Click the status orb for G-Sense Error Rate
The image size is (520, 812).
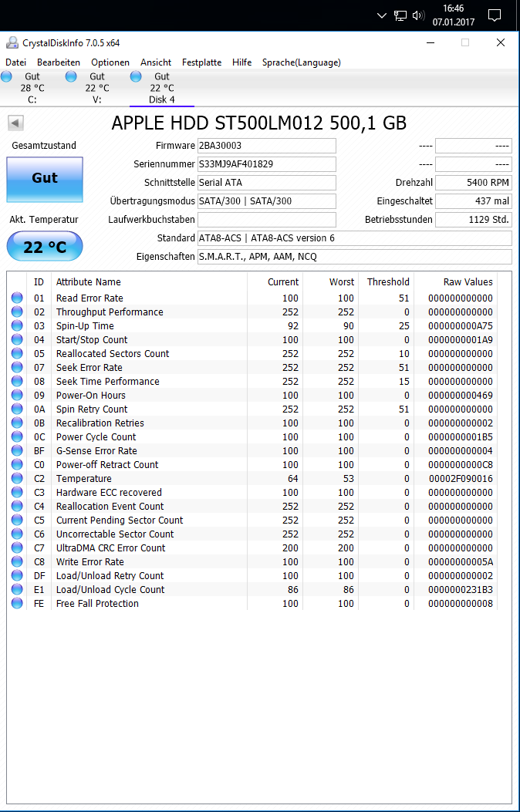click(17, 450)
